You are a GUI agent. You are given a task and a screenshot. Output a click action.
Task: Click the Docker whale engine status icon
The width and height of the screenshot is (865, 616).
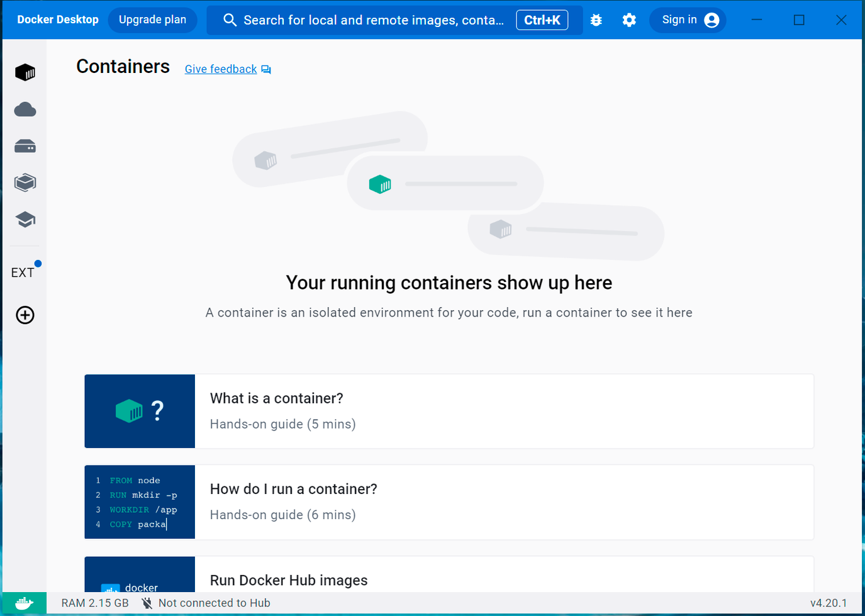click(24, 603)
